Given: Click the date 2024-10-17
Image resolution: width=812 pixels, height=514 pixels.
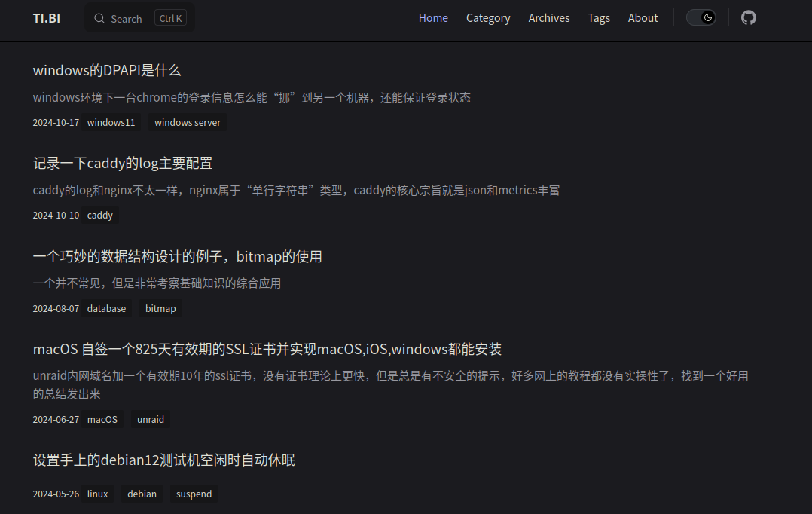Looking at the screenshot, I should [56, 122].
